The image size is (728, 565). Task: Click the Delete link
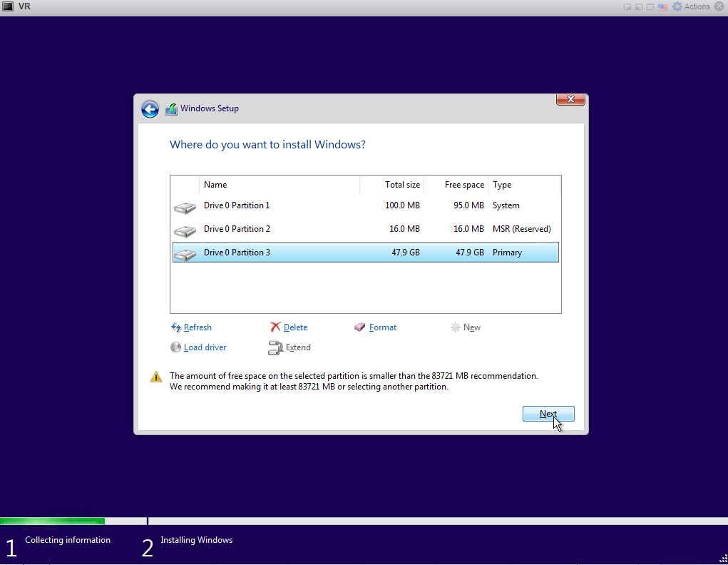(x=295, y=327)
